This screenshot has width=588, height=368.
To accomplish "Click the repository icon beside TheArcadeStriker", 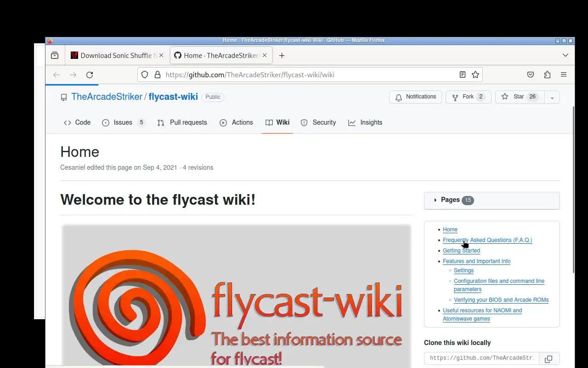I will (x=64, y=97).
